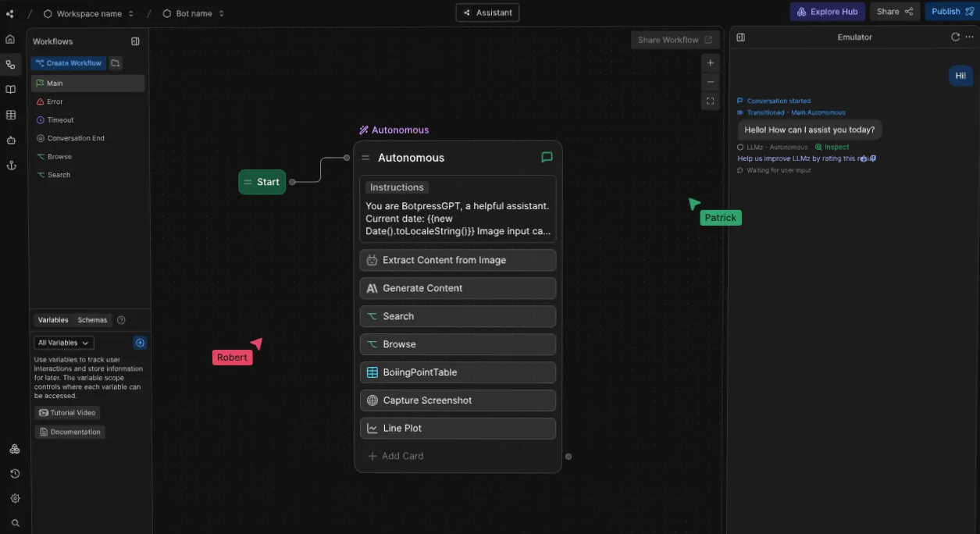The width and height of the screenshot is (980, 534).
Task: Click the Autonomous node output connector dot
Action: coord(568,456)
